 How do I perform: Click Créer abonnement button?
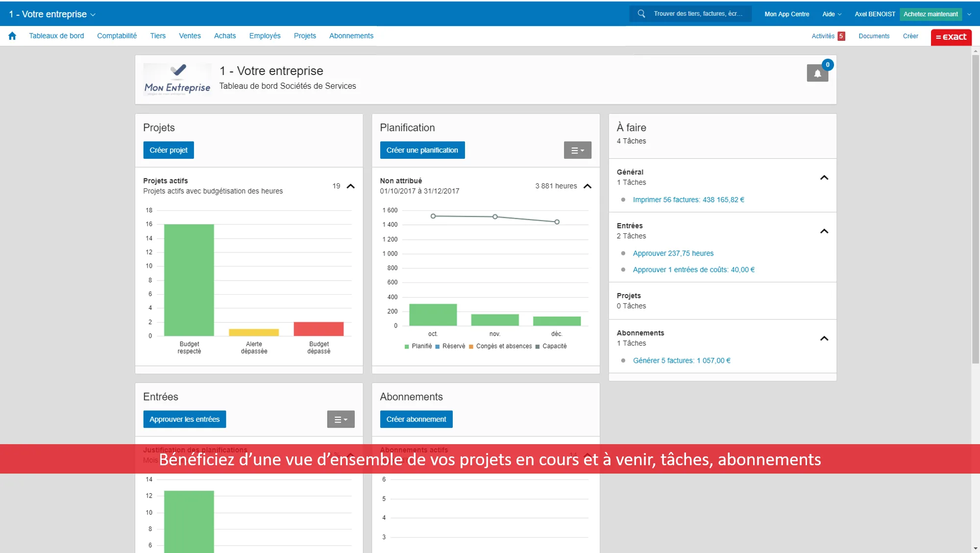(x=416, y=419)
